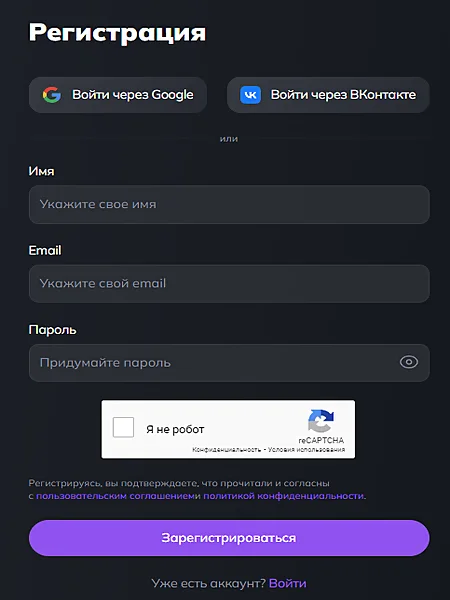Select the "Войти через Google" button label
Image resolution: width=450 pixels, height=600 pixels.
point(133,95)
